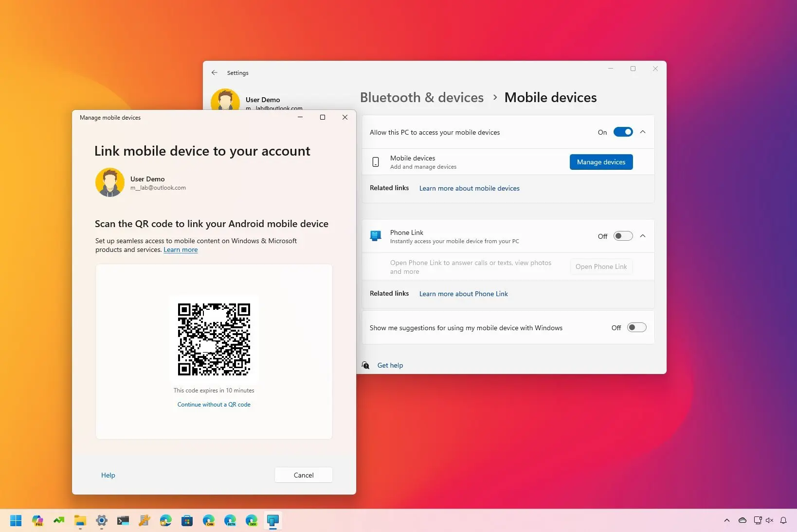Open OneDrive cloud tray icon
The image size is (797, 532).
743,520
